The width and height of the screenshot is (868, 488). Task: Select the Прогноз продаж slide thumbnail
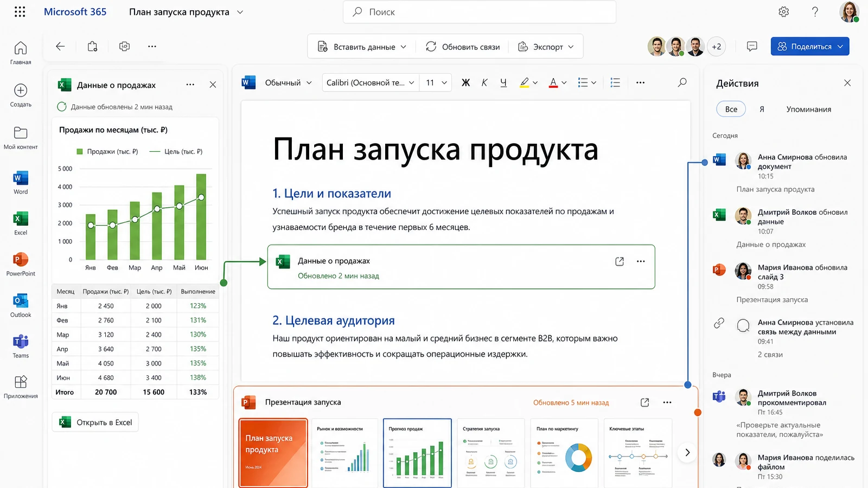[x=417, y=453]
